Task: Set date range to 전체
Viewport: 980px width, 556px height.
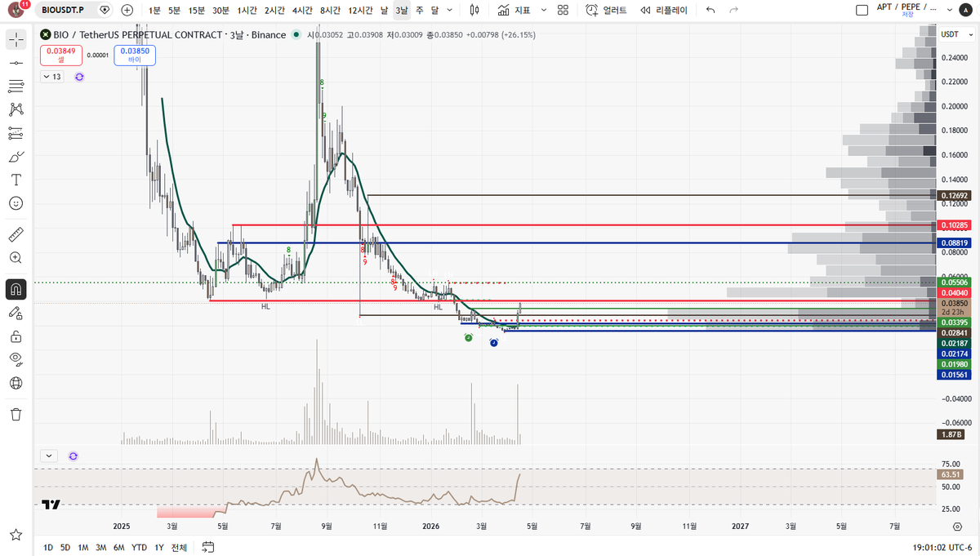Action: (179, 547)
